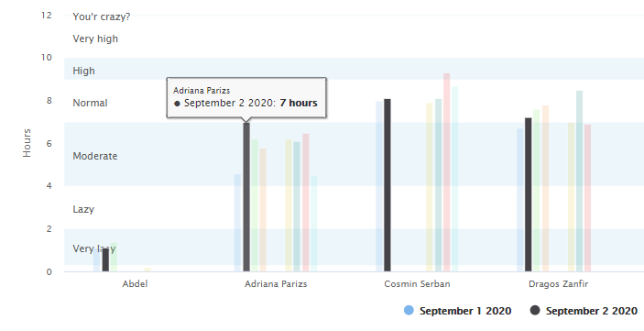Screen dimensions: 644x331
Task: Click the Abdel axis label
Action: [135, 283]
